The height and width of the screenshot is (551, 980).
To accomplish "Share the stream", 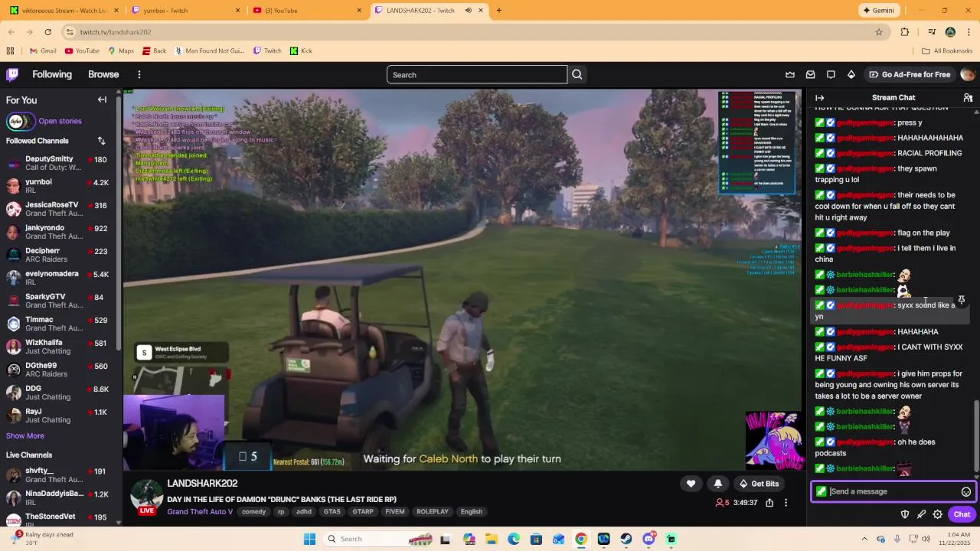I will click(x=769, y=503).
